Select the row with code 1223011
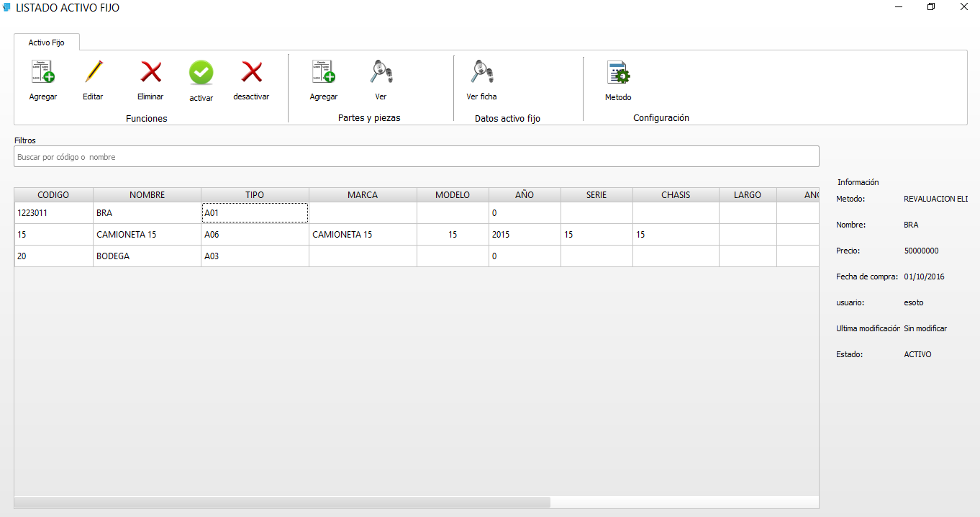This screenshot has width=980, height=517. tap(53, 213)
